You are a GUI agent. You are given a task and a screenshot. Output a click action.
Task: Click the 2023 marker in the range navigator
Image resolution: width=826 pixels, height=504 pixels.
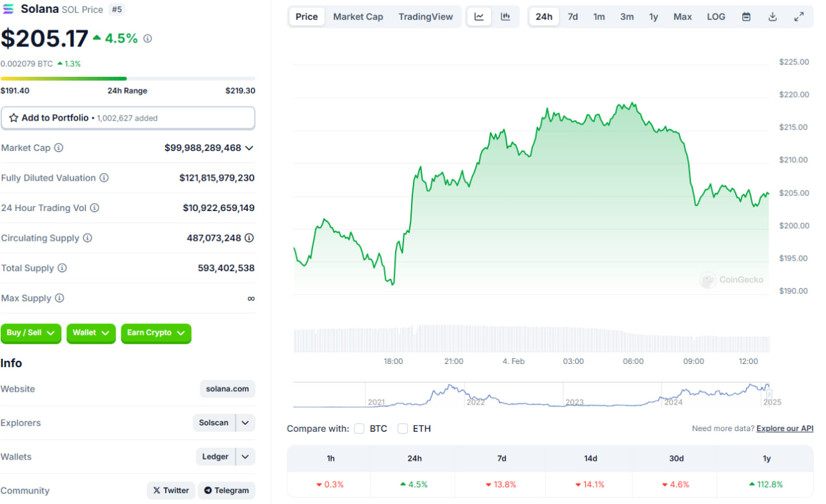[574, 402]
